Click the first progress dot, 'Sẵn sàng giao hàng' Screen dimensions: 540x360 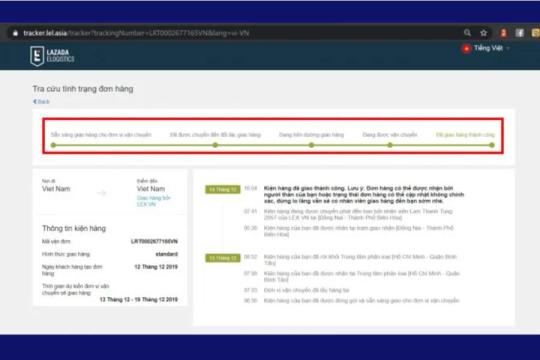(x=53, y=145)
